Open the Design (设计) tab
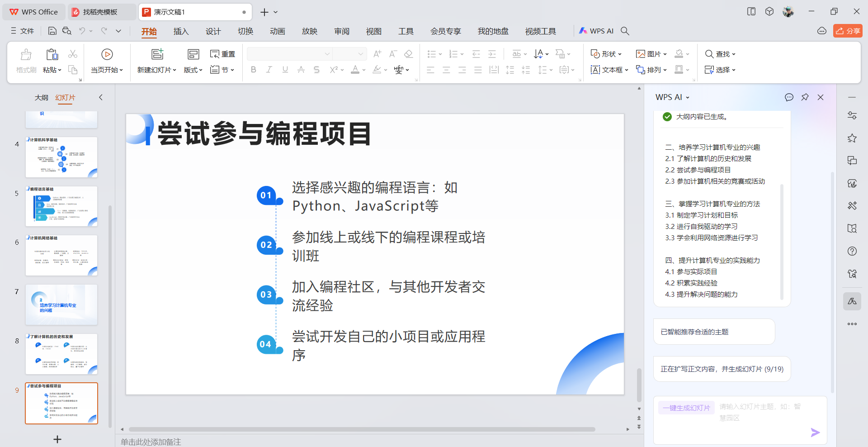868x447 pixels. coord(213,31)
